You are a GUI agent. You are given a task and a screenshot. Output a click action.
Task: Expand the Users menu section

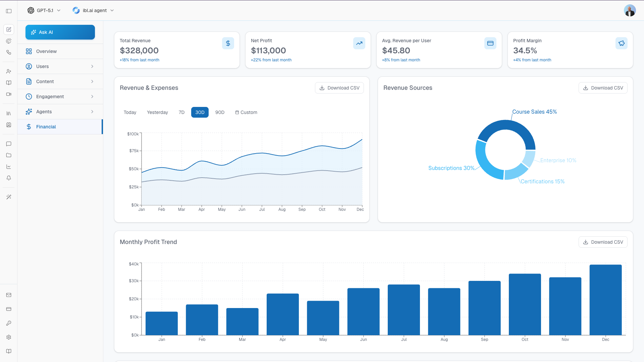(60, 66)
